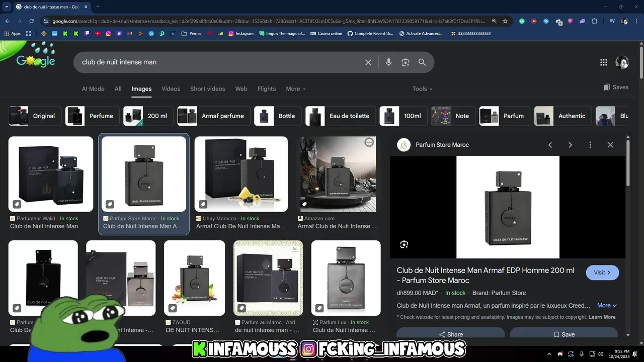Screen dimensions: 644x362
Task: Open the large preview image of the bottle
Action: [508, 207]
